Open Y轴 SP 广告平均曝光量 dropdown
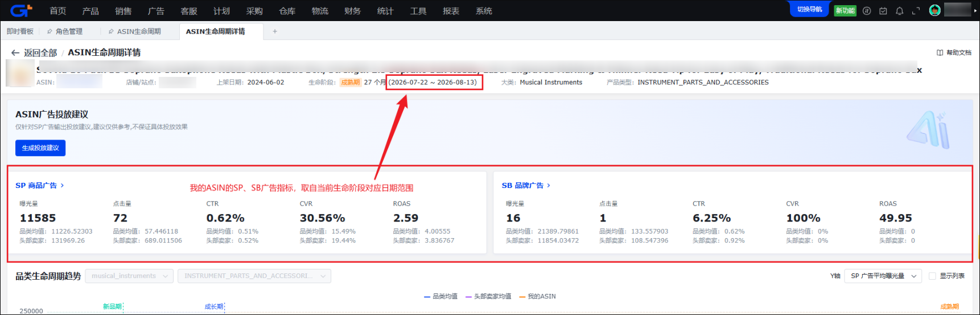The image size is (980, 315). [x=883, y=276]
